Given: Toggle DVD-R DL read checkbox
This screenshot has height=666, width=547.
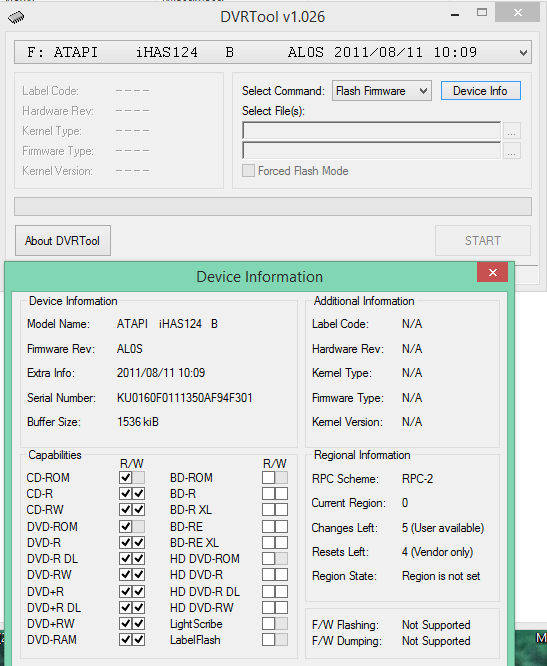Looking at the screenshot, I should pos(125,559).
